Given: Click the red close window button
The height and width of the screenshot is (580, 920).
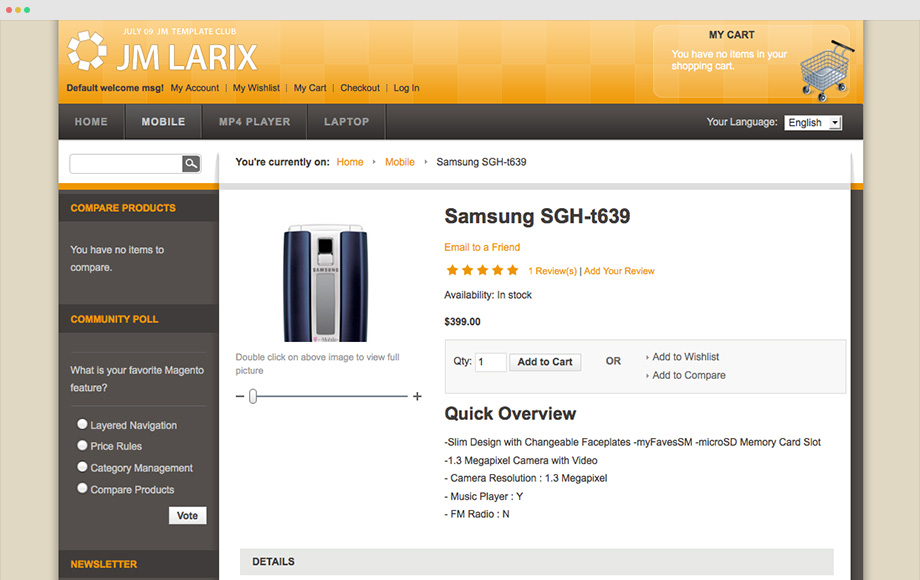Looking at the screenshot, I should 9,10.
